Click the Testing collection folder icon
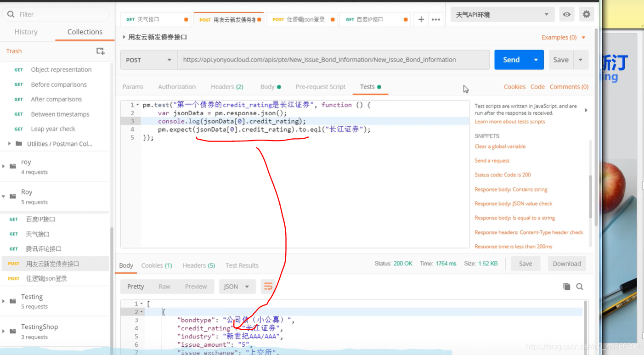This screenshot has height=355, width=644. click(x=13, y=301)
